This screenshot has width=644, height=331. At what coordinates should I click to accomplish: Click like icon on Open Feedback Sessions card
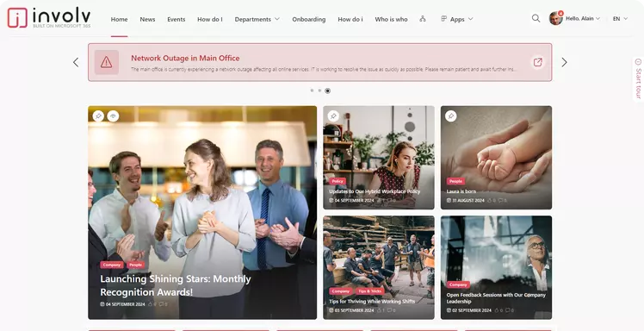point(497,310)
